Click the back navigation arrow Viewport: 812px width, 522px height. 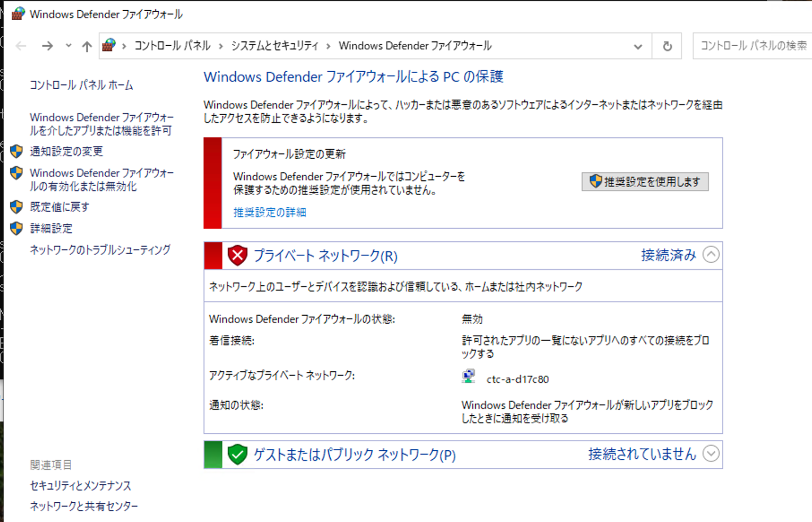coord(21,46)
